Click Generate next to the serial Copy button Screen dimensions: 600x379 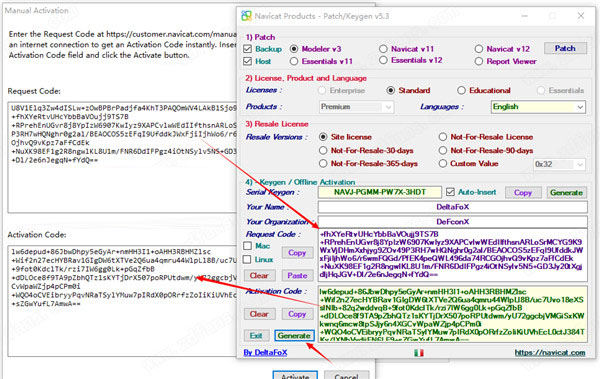[x=566, y=193]
